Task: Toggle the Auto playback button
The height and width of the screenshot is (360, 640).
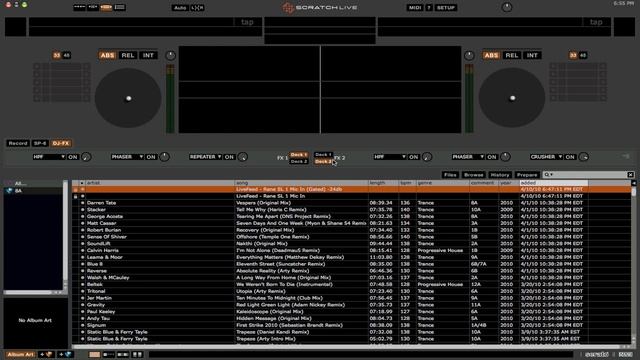Action: [x=180, y=7]
